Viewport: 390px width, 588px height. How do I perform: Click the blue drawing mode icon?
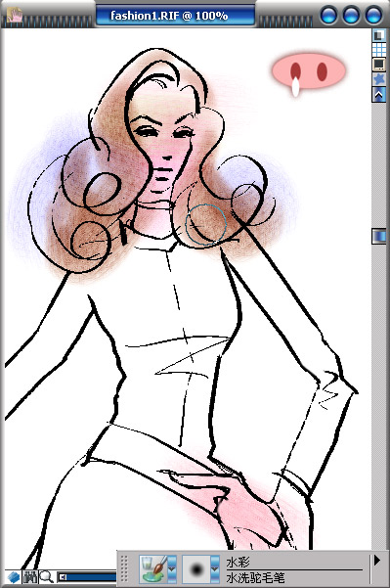13,577
